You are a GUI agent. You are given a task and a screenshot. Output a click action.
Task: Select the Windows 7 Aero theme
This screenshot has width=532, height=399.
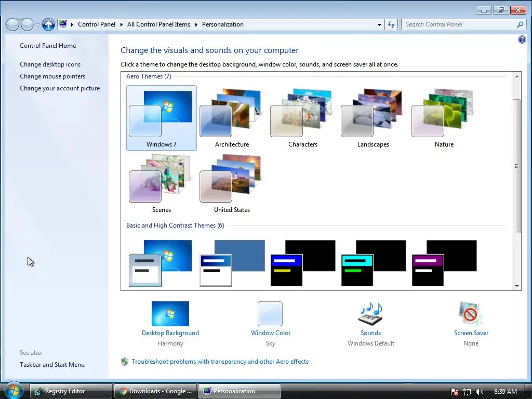click(x=161, y=118)
